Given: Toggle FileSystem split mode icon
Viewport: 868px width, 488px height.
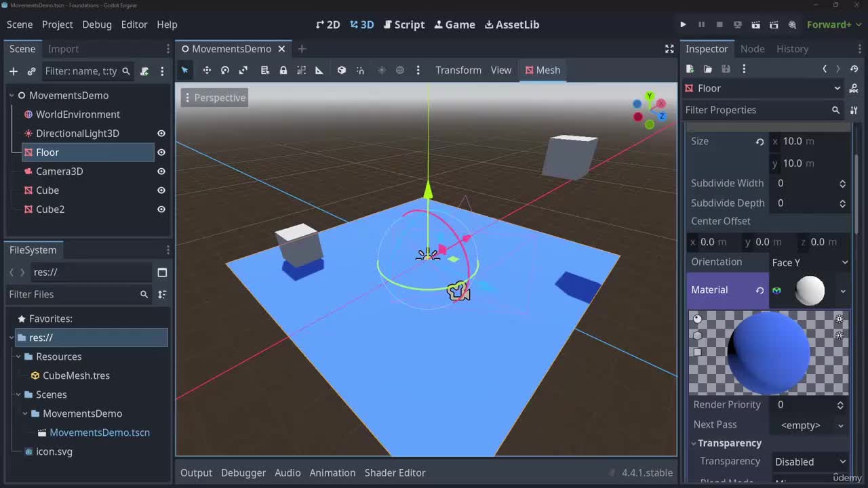Looking at the screenshot, I should pyautogui.click(x=162, y=272).
